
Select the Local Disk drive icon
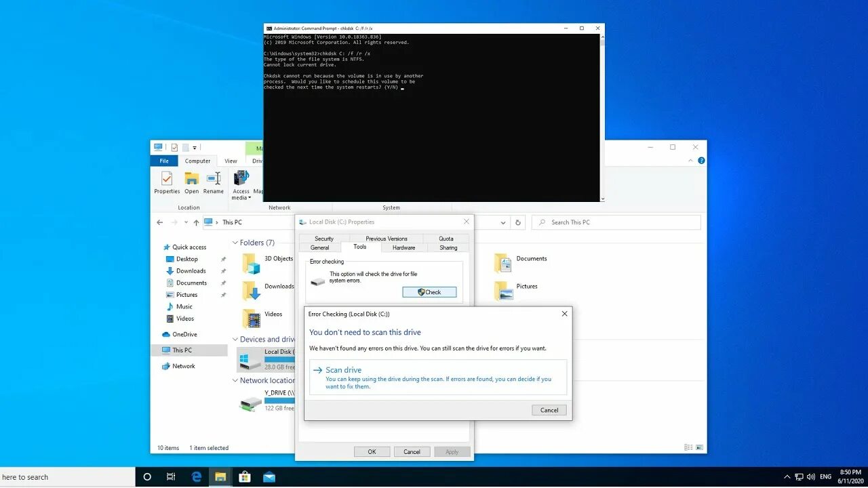(x=250, y=360)
